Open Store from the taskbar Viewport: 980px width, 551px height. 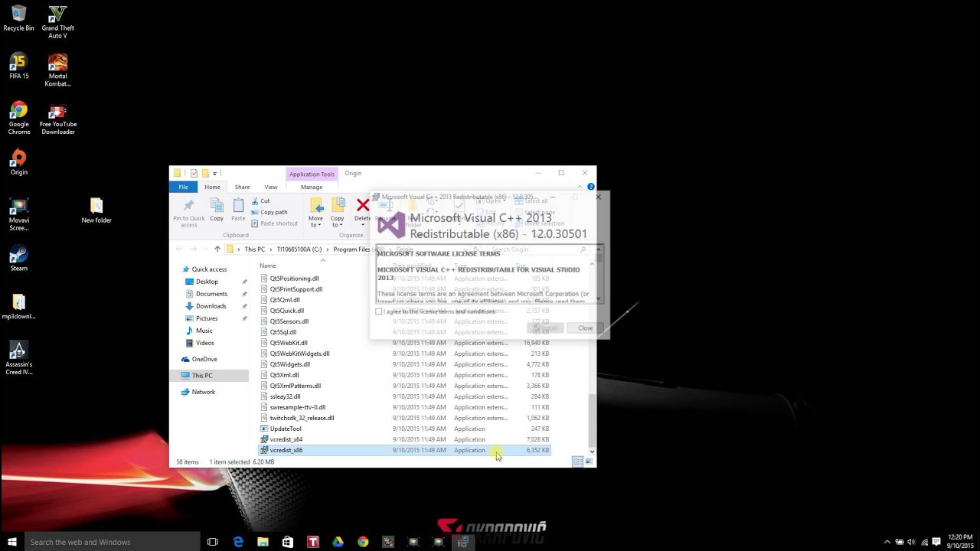(288, 542)
